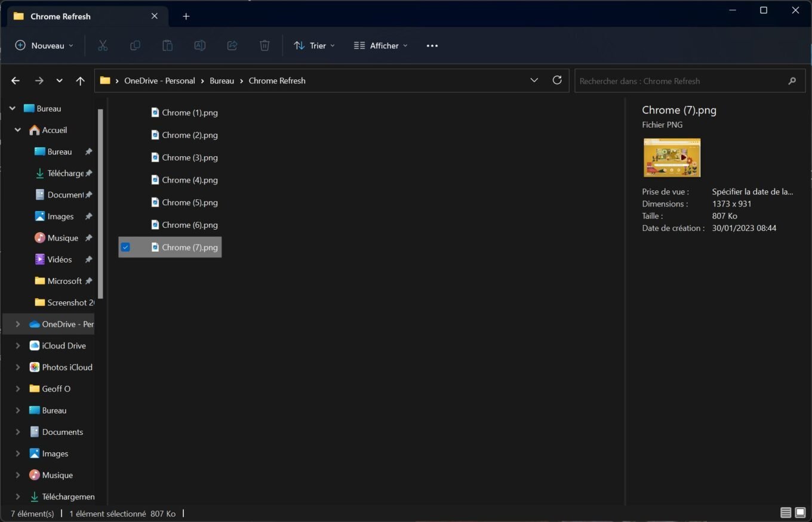Collapse the top Bureau tree node
The width and height of the screenshot is (812, 522).
pos(13,109)
